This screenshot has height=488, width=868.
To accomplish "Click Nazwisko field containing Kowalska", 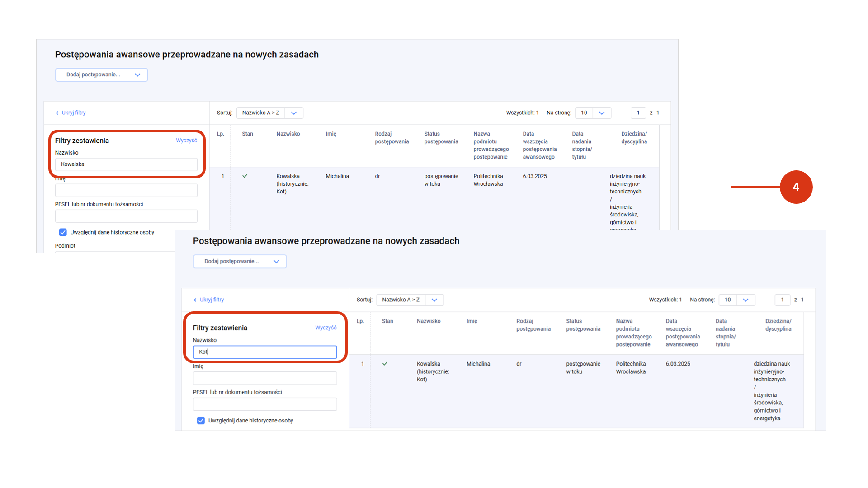I will point(126,164).
